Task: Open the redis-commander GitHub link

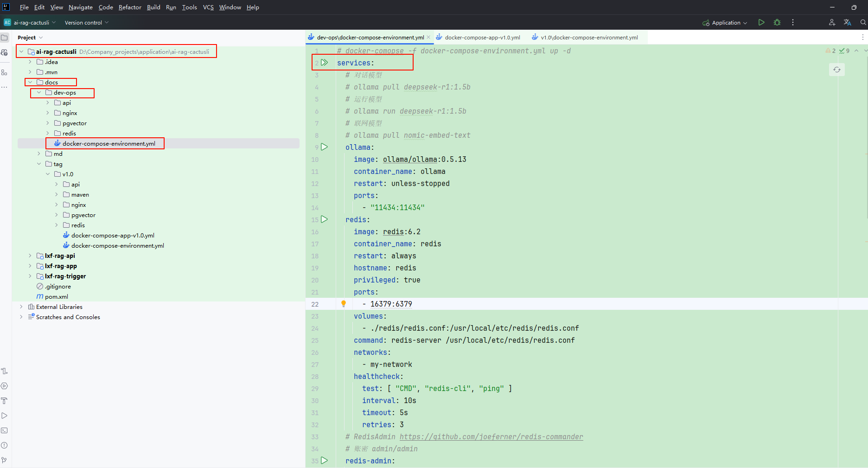Action: click(491, 436)
